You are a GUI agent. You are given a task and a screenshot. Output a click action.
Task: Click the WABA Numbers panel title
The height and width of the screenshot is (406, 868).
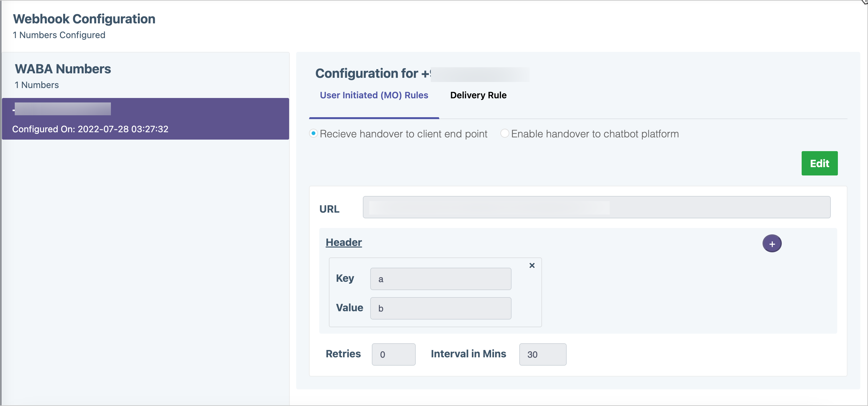(63, 69)
